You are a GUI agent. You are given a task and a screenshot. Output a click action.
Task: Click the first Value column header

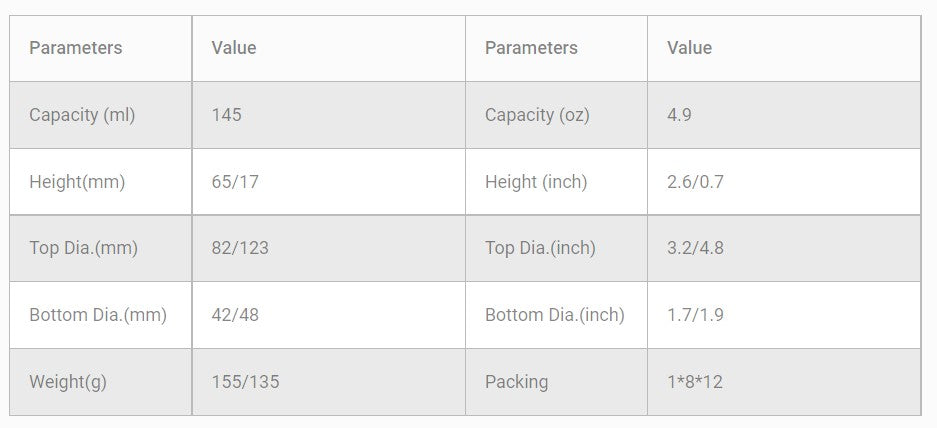click(234, 48)
